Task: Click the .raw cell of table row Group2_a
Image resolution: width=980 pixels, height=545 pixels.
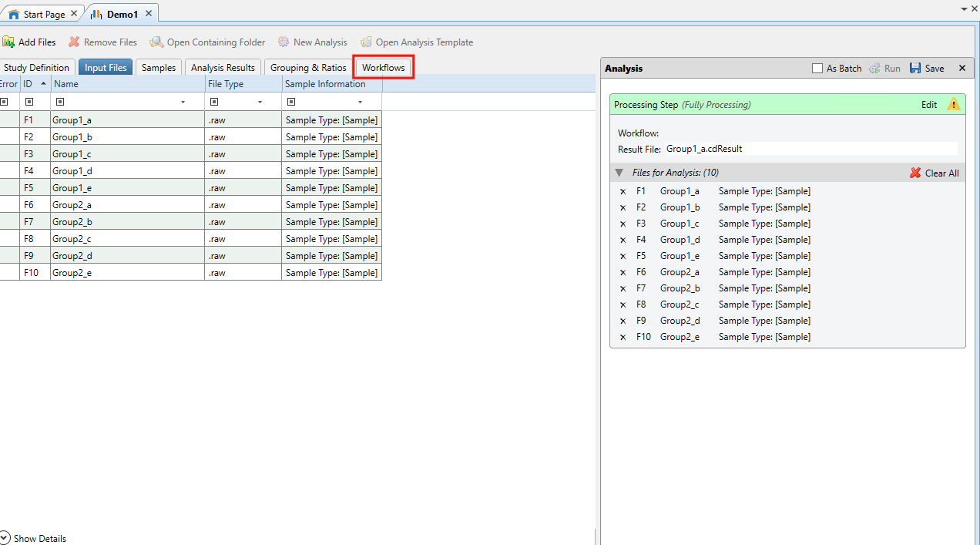Action: coord(243,205)
